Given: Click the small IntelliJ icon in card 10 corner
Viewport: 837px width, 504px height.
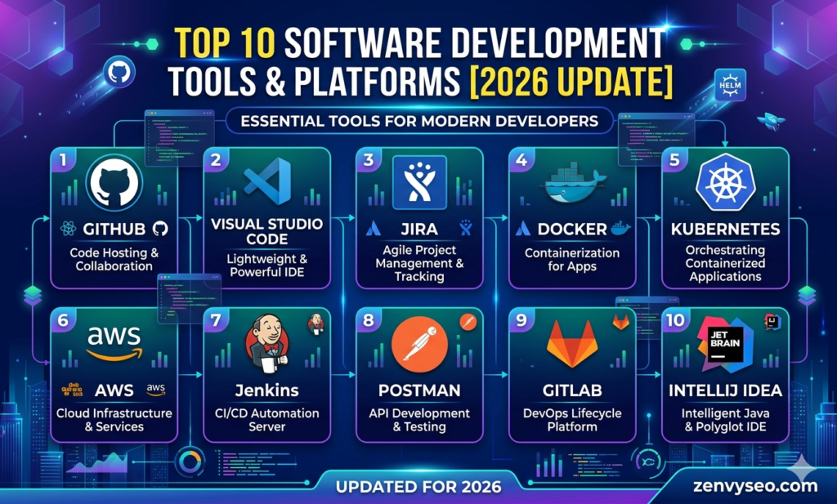Looking at the screenshot, I should point(773,322).
